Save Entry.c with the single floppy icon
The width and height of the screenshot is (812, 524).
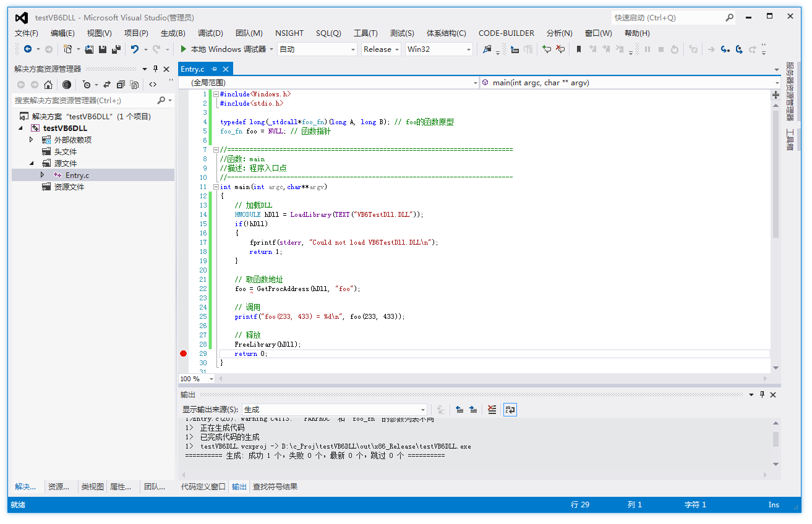(x=103, y=49)
